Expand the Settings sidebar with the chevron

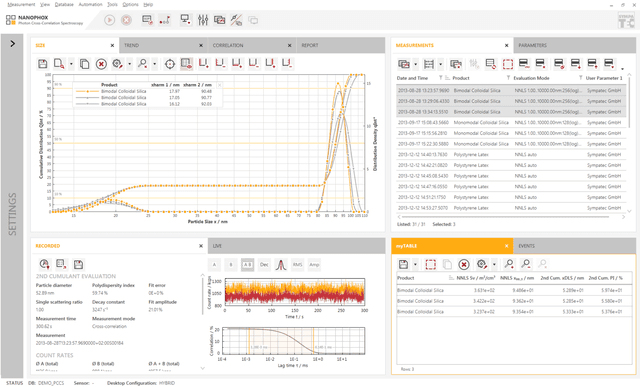12,44
